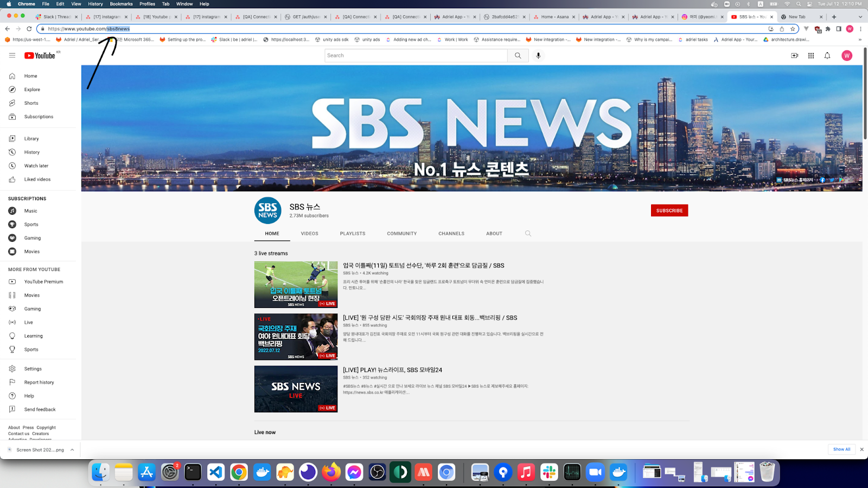Open Subscriptions in the sidebar
The image size is (868, 488).
(x=38, y=117)
